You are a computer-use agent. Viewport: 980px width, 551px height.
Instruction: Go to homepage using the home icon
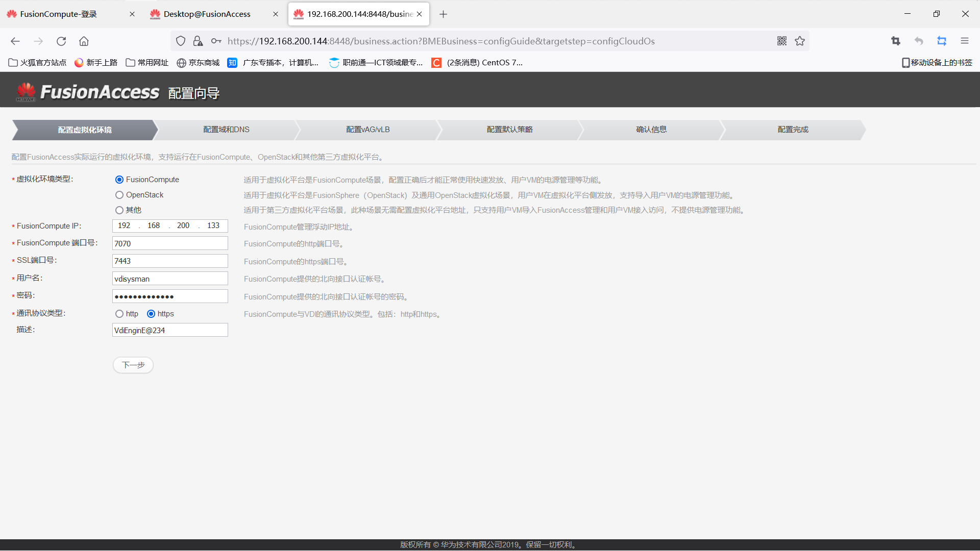pyautogui.click(x=84, y=41)
